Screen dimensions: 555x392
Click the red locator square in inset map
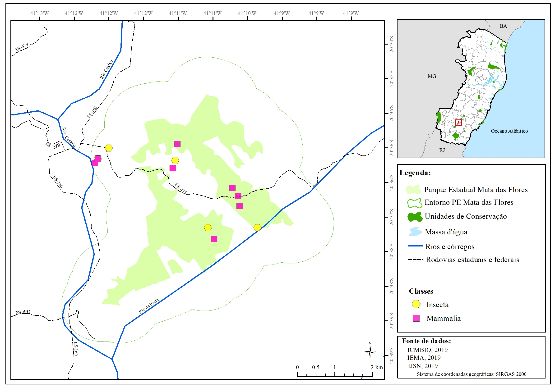coord(458,123)
